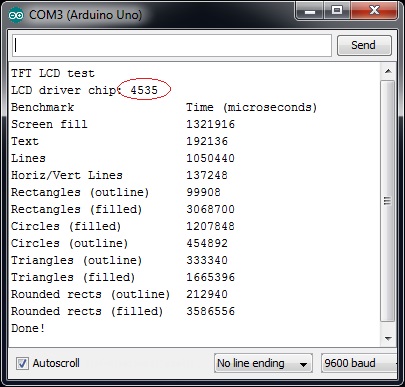The image size is (405, 387).
Task: Click the scrollbar up arrow
Action: coord(388,71)
